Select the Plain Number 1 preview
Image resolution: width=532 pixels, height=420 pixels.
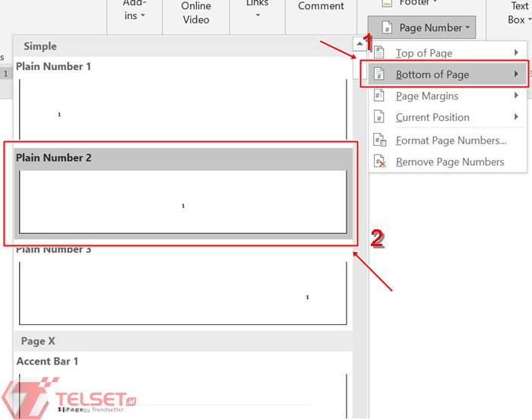tap(183, 109)
